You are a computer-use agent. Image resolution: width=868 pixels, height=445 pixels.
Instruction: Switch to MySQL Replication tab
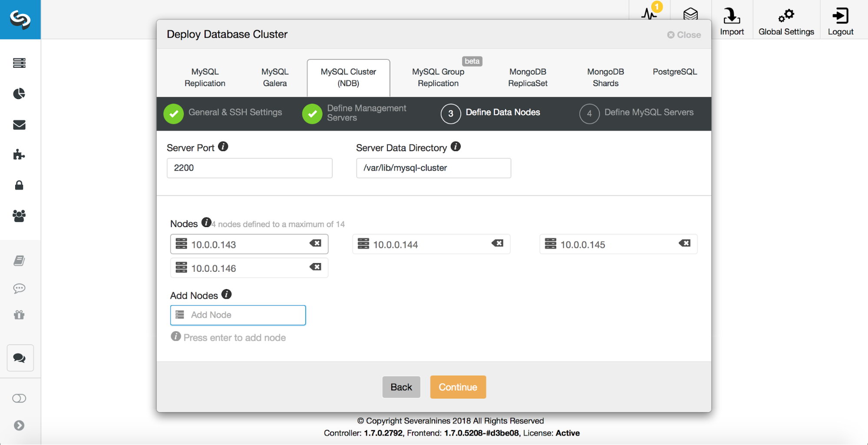point(205,77)
